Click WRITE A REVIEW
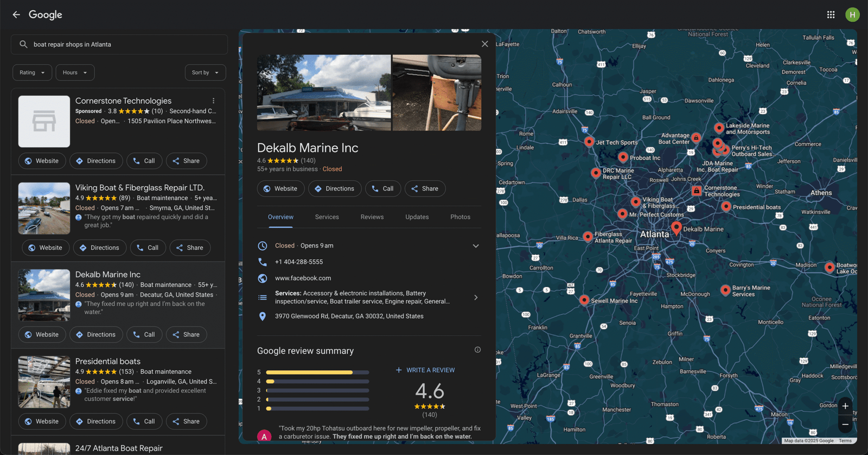This screenshot has width=868, height=455. (x=425, y=370)
